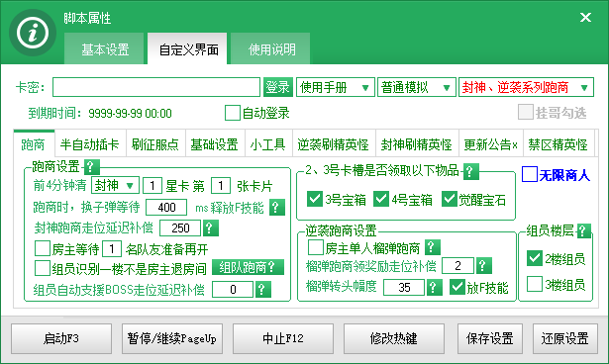The width and height of the screenshot is (609, 364).
Task: Click help icon after 封神跑商走位延迟补偿 field
Action: click(x=211, y=227)
